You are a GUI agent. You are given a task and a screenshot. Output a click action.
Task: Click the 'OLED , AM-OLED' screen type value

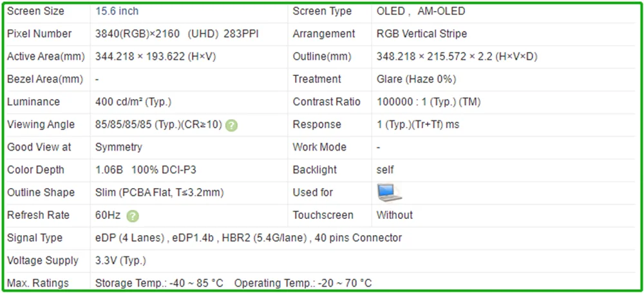[x=421, y=11]
